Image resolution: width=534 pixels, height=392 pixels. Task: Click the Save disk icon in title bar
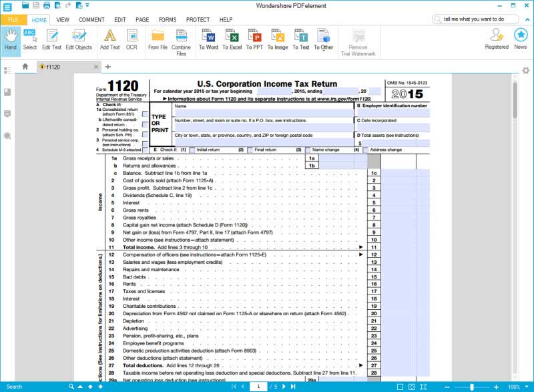point(36,5)
